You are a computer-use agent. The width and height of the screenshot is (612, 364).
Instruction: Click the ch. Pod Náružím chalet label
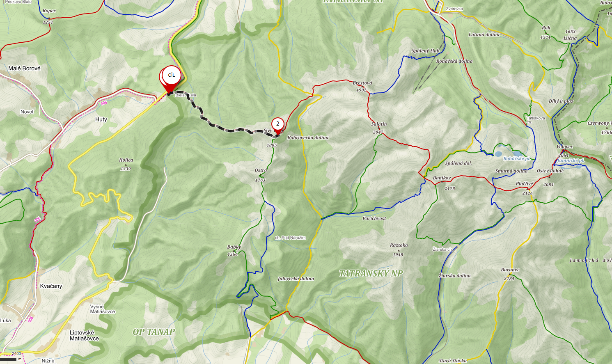click(290, 238)
